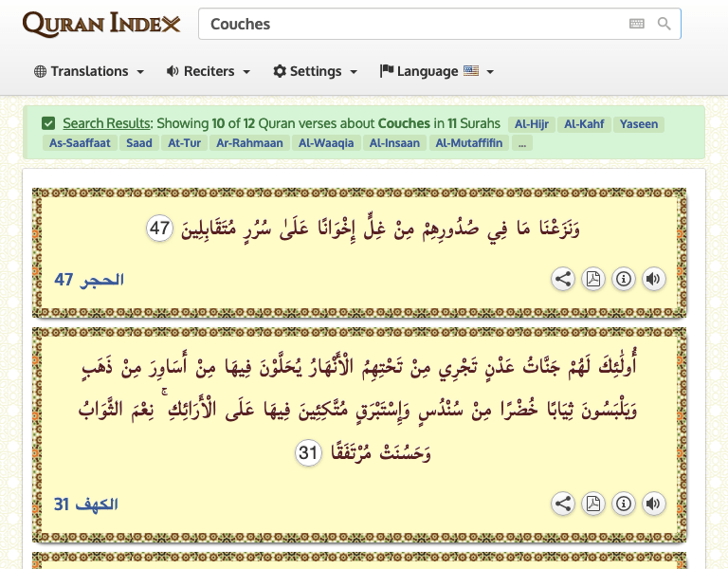The width and height of the screenshot is (728, 569).
Task: Open the PDF icon for verse Al-Hijr 47
Action: tap(593, 279)
